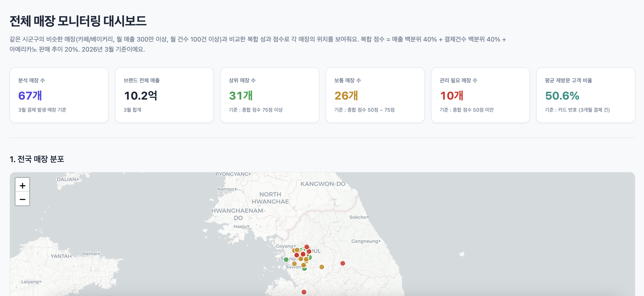Open the 상위 매장 수 card showing 31개
The image size is (644, 296).
pos(270,95)
